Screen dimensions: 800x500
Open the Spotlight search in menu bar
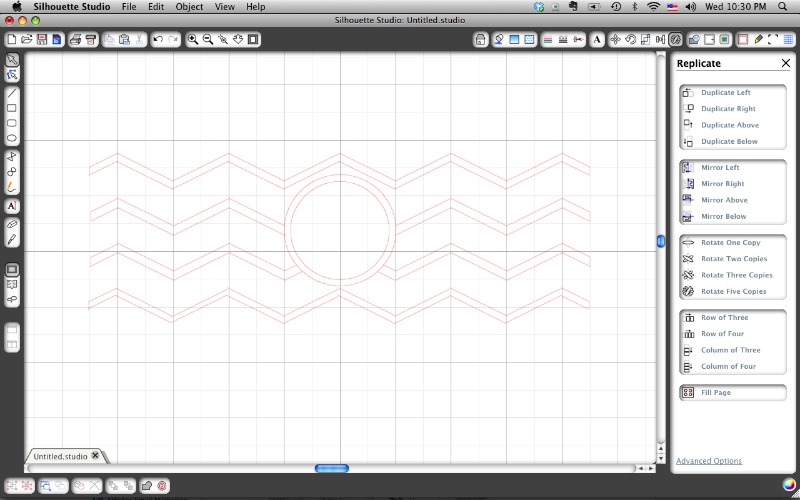point(781,7)
